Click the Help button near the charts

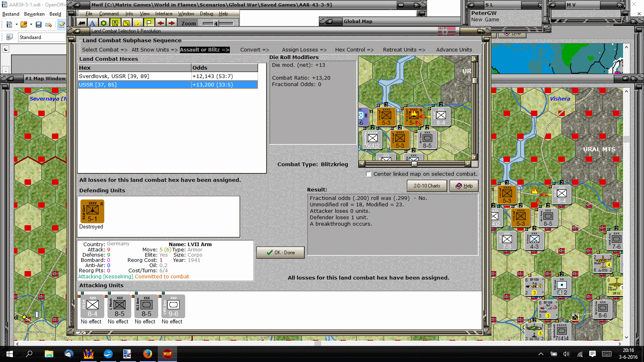pos(464,186)
